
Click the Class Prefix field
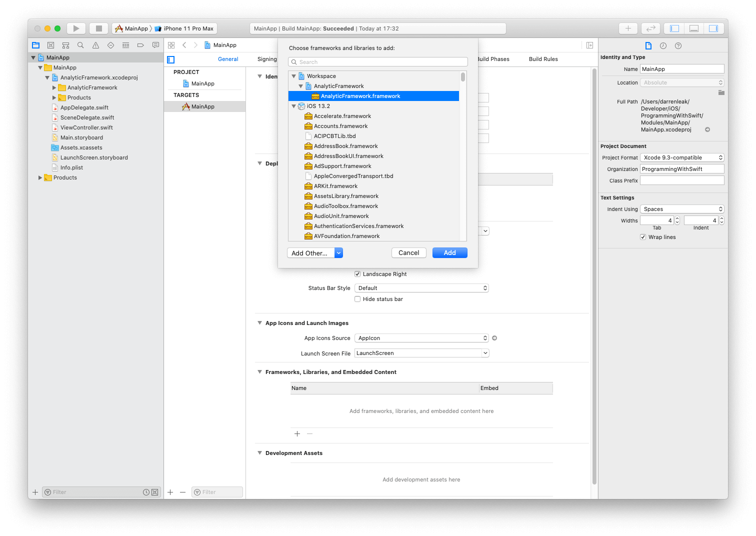pos(682,180)
